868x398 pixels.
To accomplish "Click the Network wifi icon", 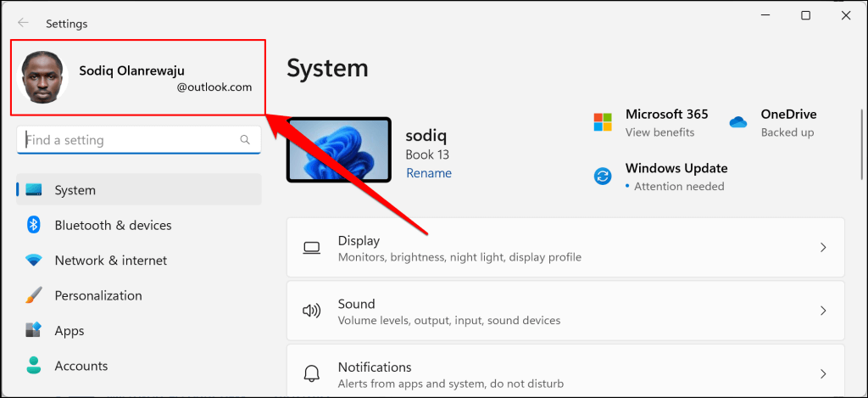I will click(x=34, y=260).
